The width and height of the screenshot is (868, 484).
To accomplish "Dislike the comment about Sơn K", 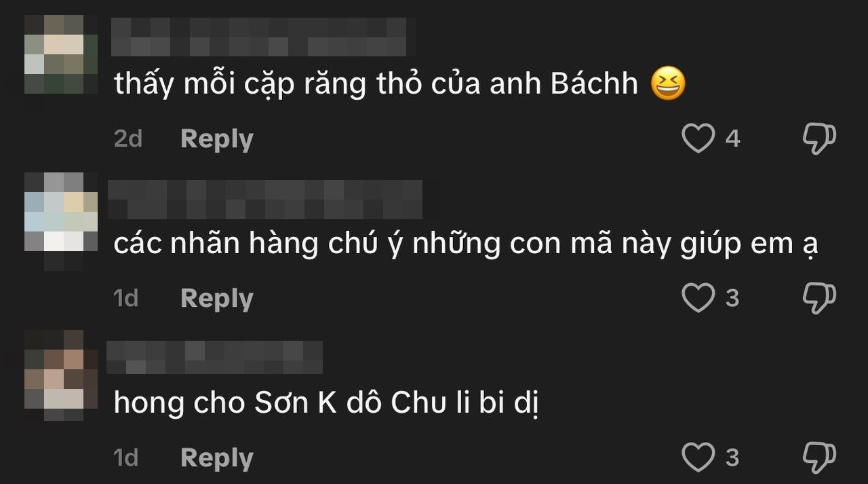I will coord(819,458).
